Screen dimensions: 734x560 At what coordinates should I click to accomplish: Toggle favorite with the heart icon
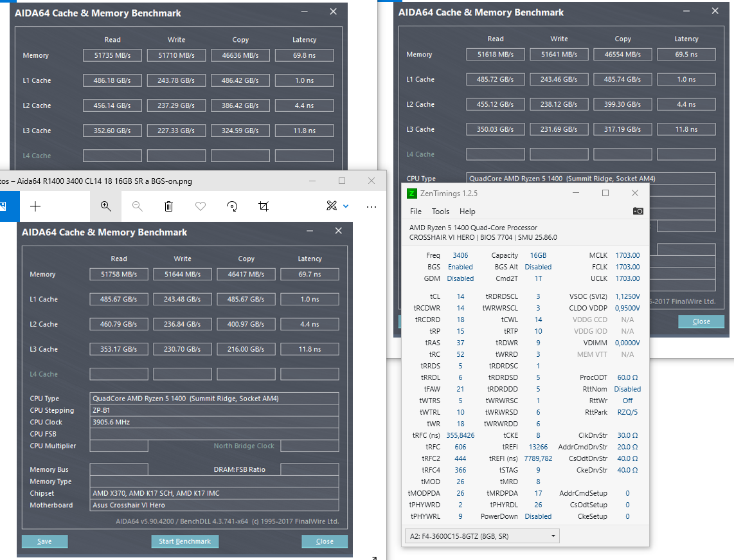200,206
